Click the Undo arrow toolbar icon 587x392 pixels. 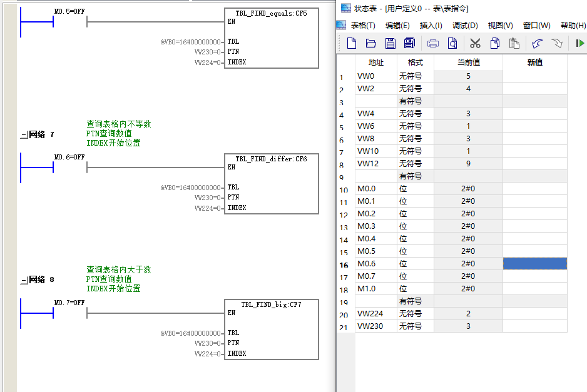[x=537, y=43]
